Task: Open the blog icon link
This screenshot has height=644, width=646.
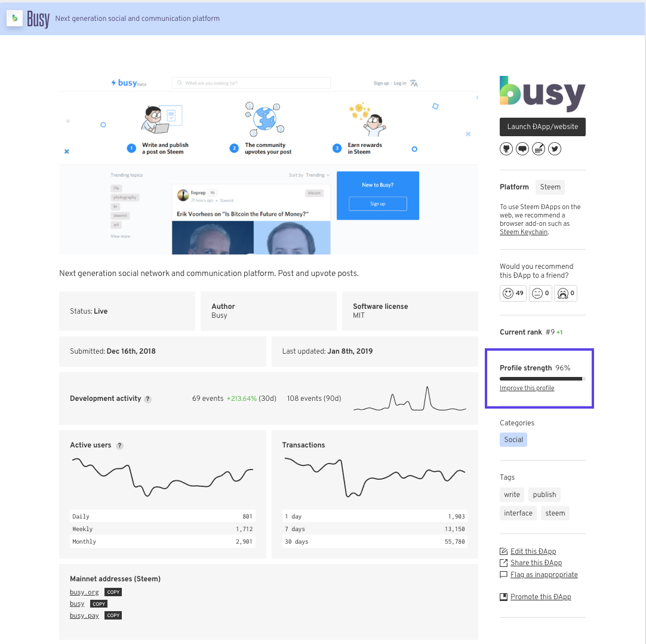Action: click(x=539, y=148)
